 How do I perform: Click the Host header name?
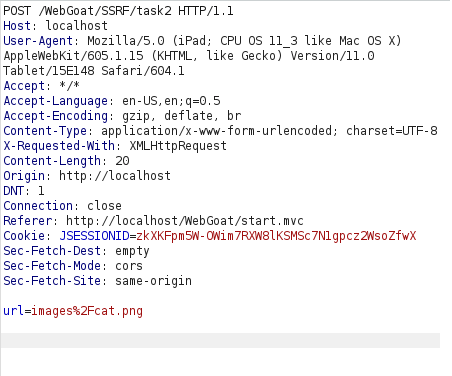coord(17,26)
